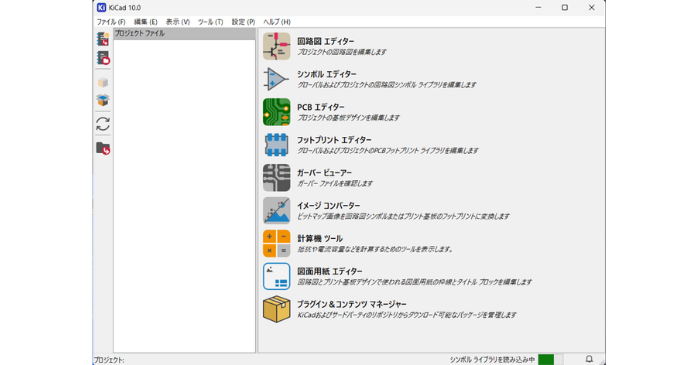The width and height of the screenshot is (698, 365).
Task: Click the resistance and current calculation description
Action: [375, 249]
